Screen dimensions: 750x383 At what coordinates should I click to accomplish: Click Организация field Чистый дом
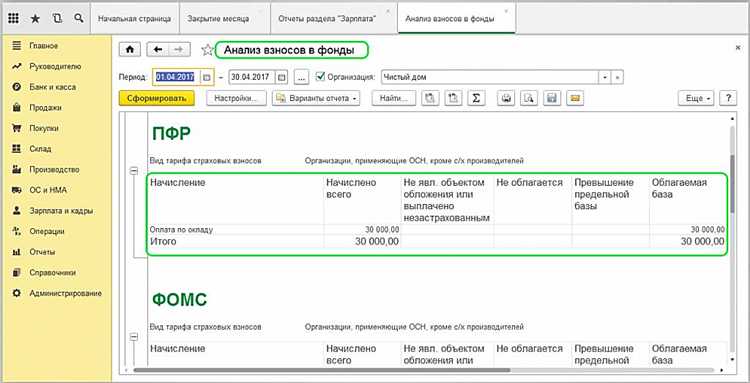click(490, 77)
